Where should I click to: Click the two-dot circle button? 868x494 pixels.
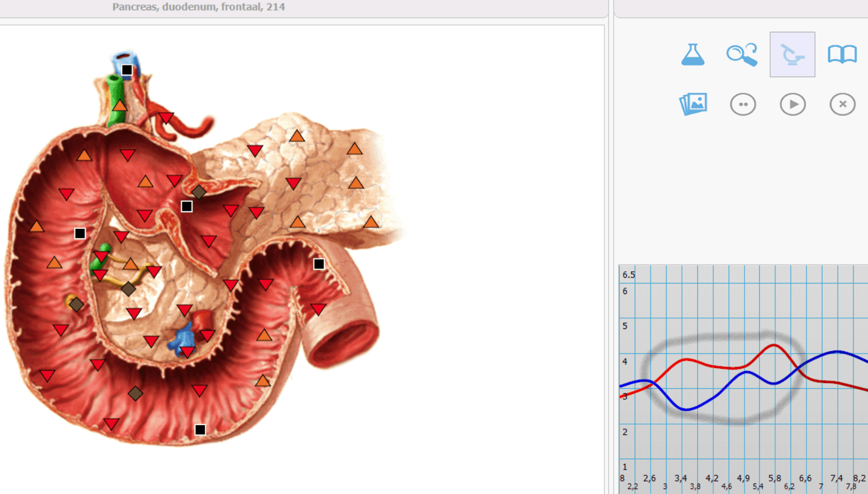(x=743, y=104)
